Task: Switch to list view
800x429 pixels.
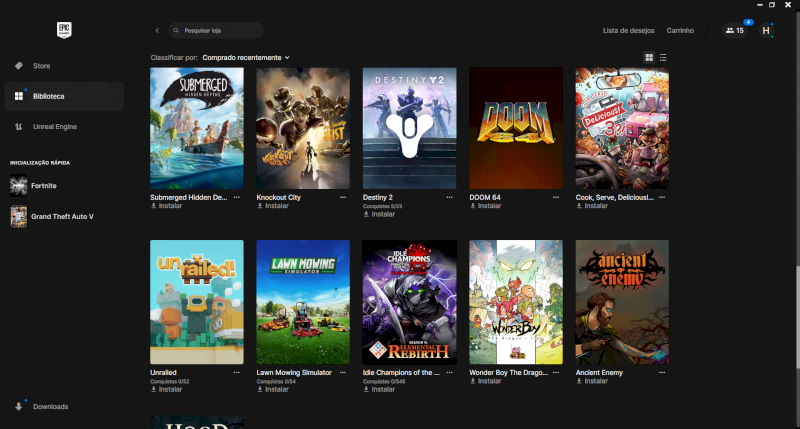Action: [x=663, y=58]
